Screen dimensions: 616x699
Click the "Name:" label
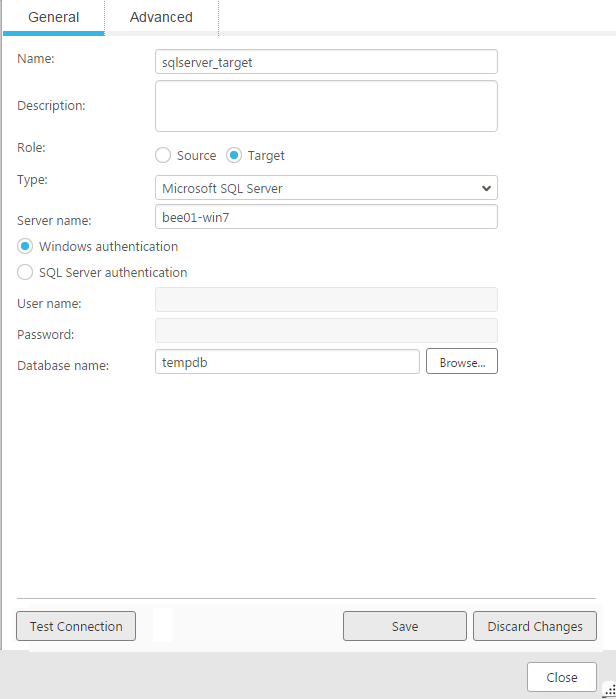point(36,58)
